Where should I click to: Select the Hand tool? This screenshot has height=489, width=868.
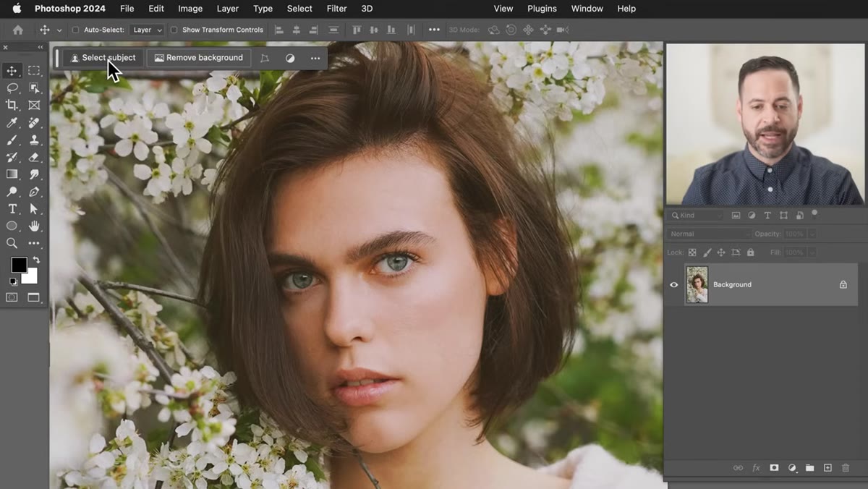pyautogui.click(x=34, y=226)
